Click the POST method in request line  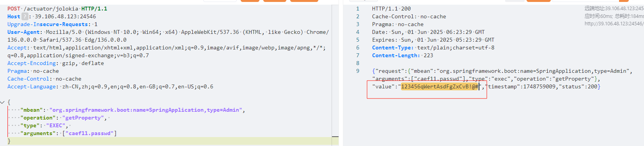point(14,9)
